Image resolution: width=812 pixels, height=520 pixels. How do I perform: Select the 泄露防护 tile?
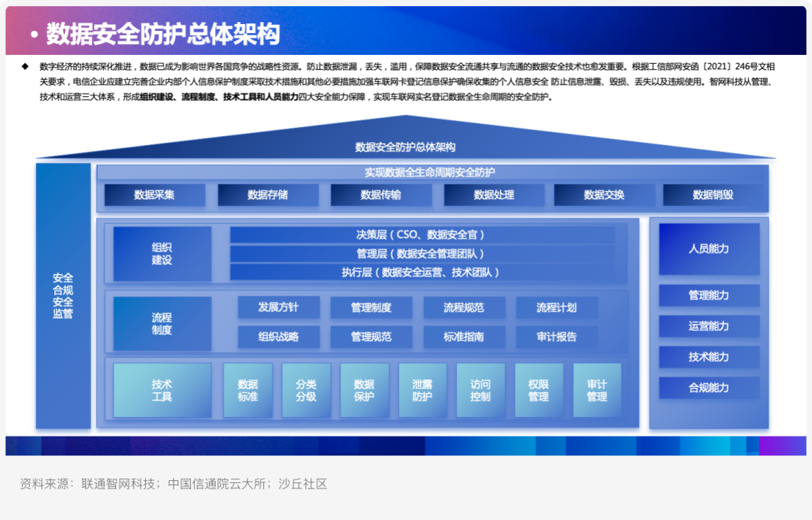click(x=423, y=390)
